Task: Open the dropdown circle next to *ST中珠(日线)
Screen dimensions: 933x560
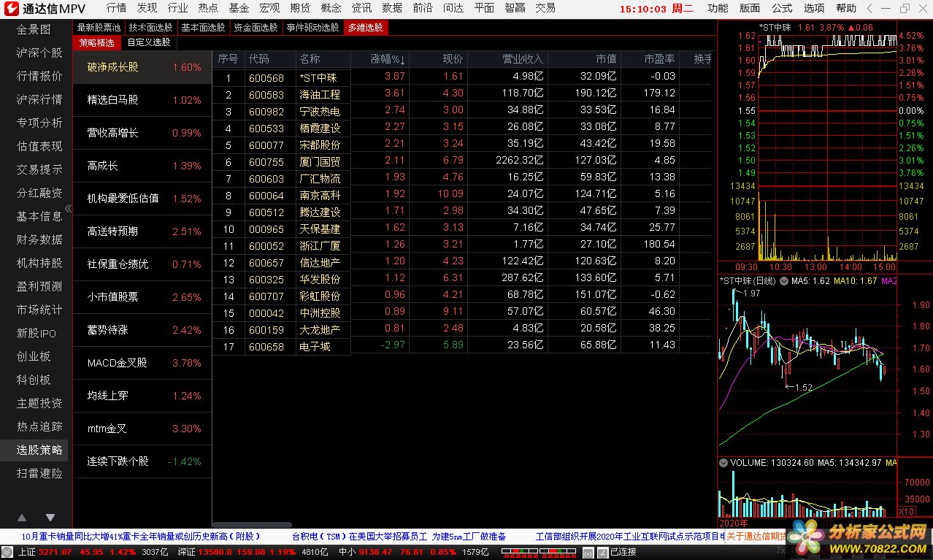Action: coord(784,281)
